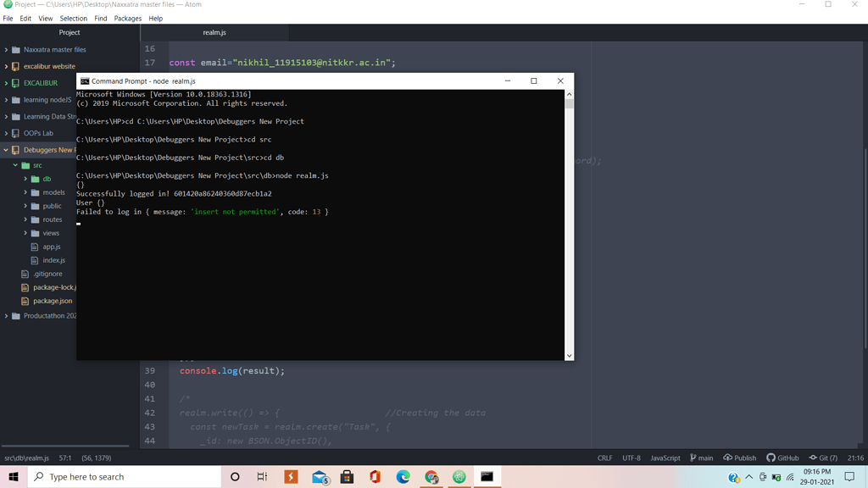
Task: Expand the Naxxatra master files folder
Action: coord(54,50)
